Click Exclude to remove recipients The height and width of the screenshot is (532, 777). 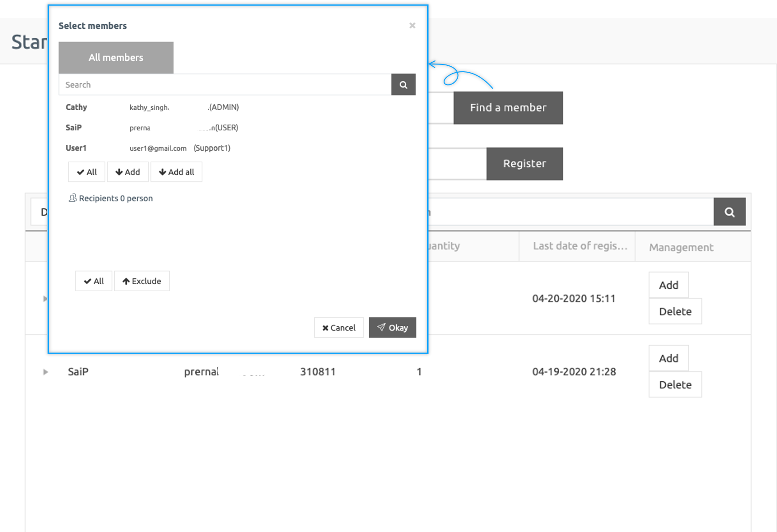142,281
